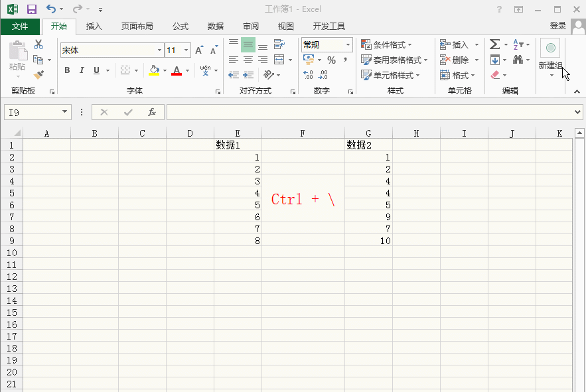Decrease font size with the small A
The image size is (586, 392).
click(214, 50)
